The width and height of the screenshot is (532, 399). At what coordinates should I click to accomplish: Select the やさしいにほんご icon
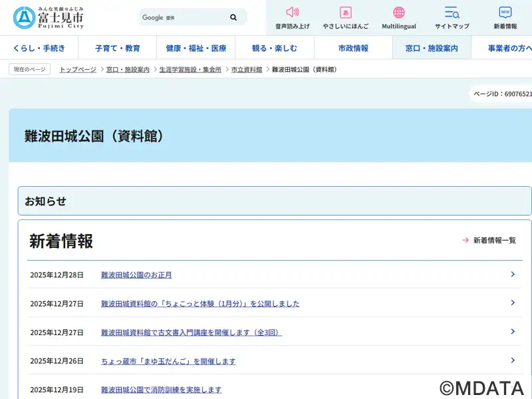click(x=345, y=13)
